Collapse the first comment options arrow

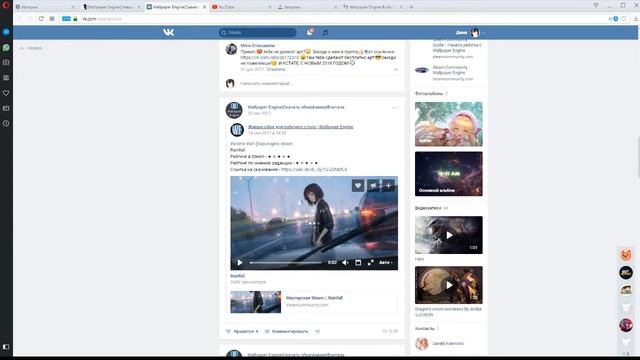[396, 69]
